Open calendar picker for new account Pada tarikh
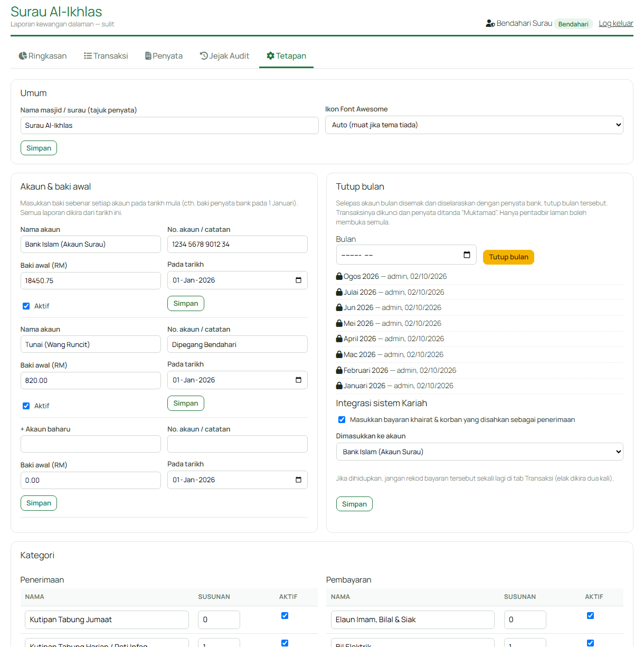The height and width of the screenshot is (647, 644). click(298, 480)
